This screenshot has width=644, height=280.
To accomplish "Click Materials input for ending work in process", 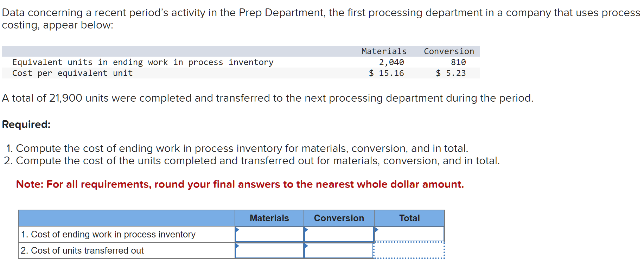I will coord(269,234).
